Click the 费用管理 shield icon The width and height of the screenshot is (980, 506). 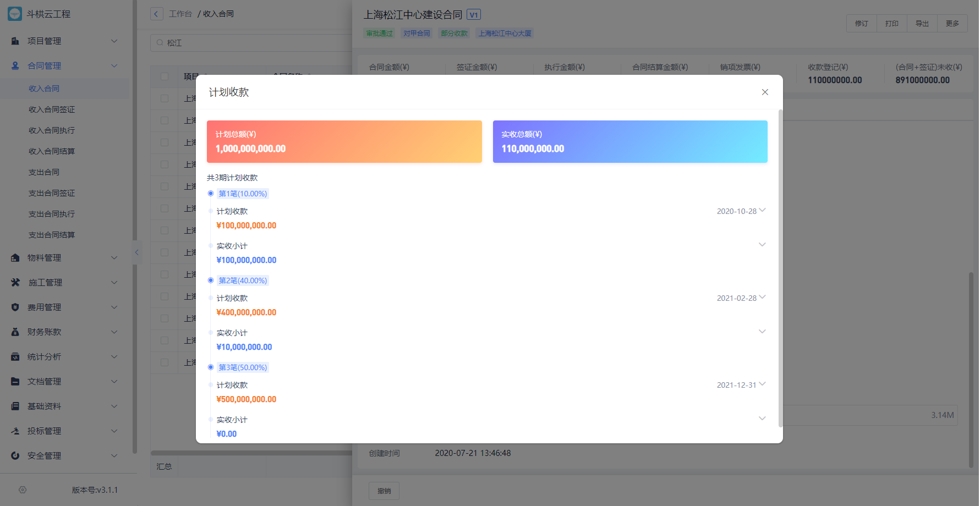click(15, 307)
